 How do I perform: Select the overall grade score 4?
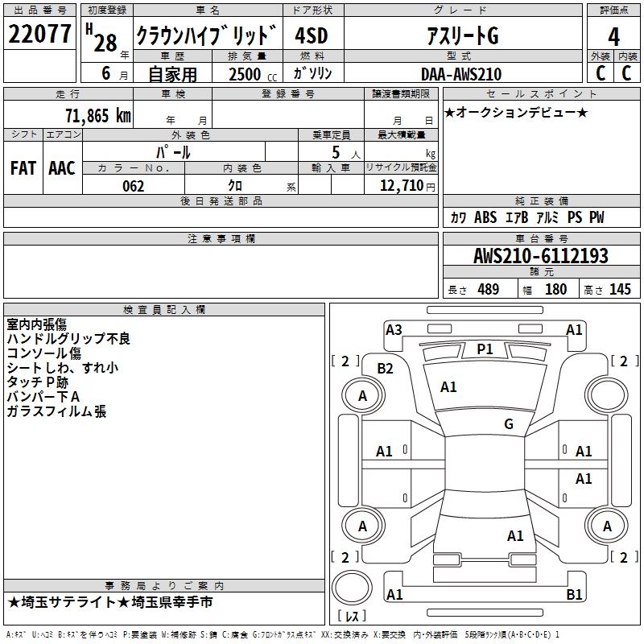point(613,37)
